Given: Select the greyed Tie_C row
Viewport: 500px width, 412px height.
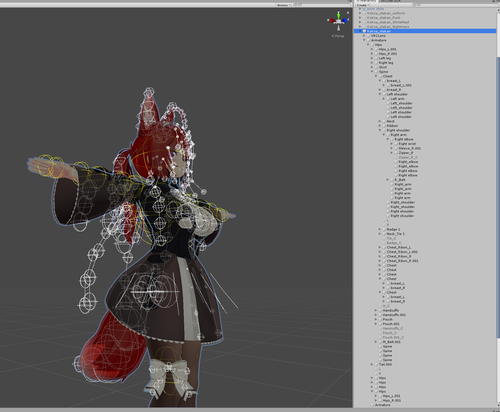Looking at the screenshot, I should (x=425, y=238).
